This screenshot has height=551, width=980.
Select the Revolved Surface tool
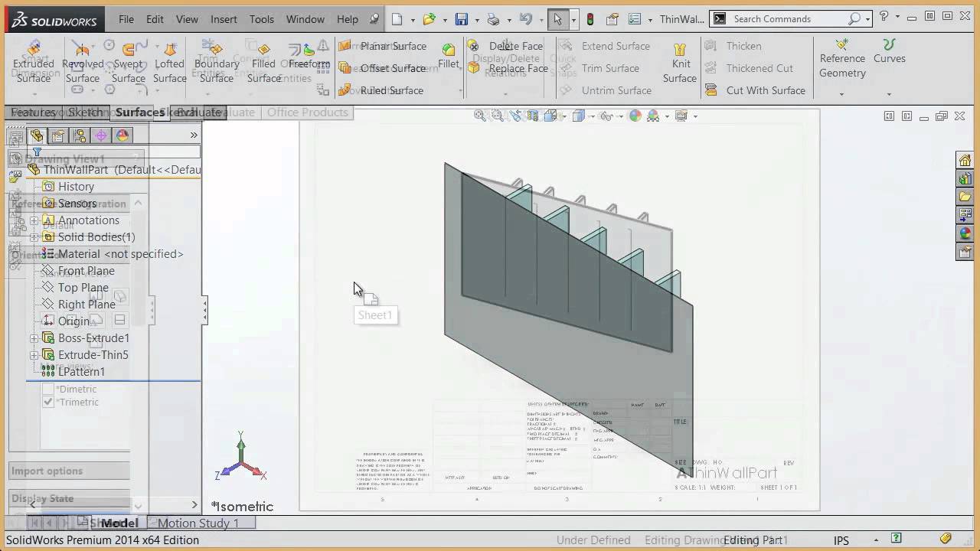pos(83,63)
